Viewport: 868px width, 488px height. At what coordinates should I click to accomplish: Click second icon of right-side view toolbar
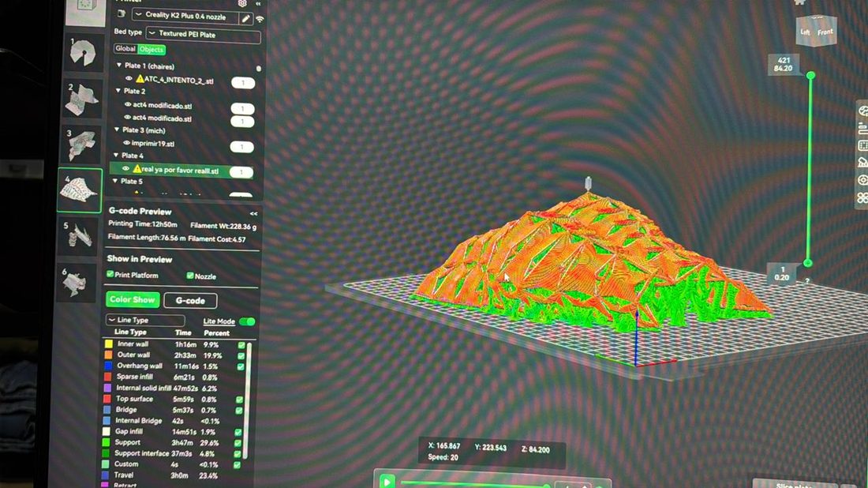click(862, 129)
